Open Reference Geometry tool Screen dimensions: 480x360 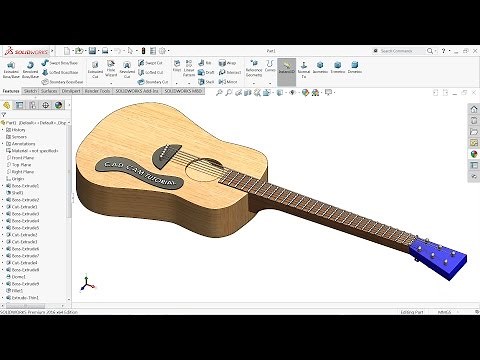coord(254,69)
